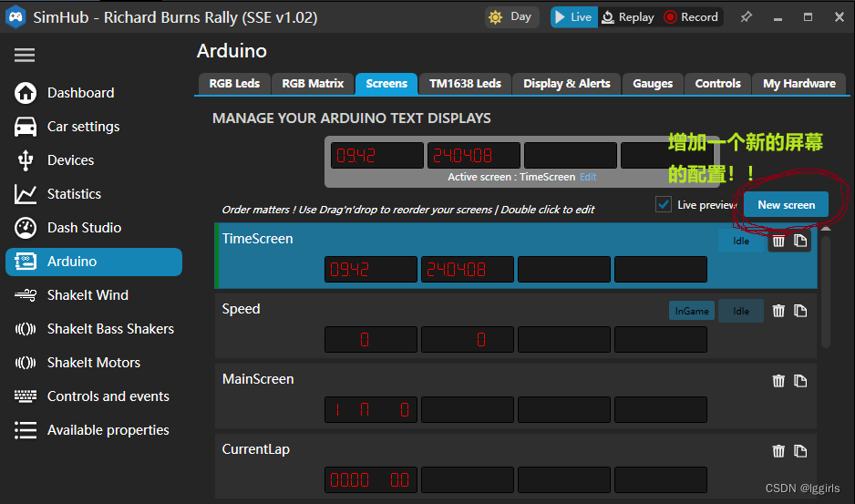Select the Screens tab

coord(386,84)
